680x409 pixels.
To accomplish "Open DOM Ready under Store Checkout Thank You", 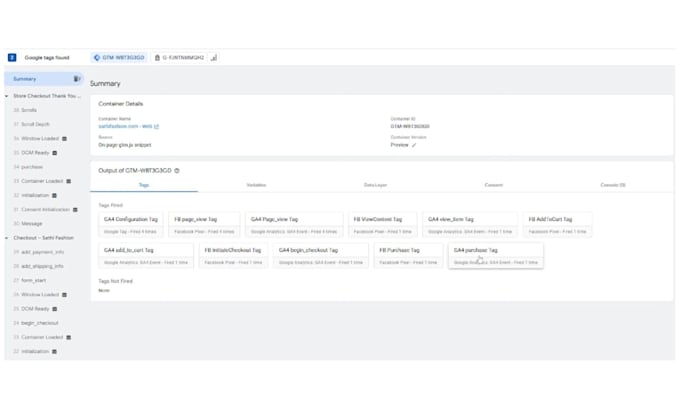I will (x=35, y=153).
